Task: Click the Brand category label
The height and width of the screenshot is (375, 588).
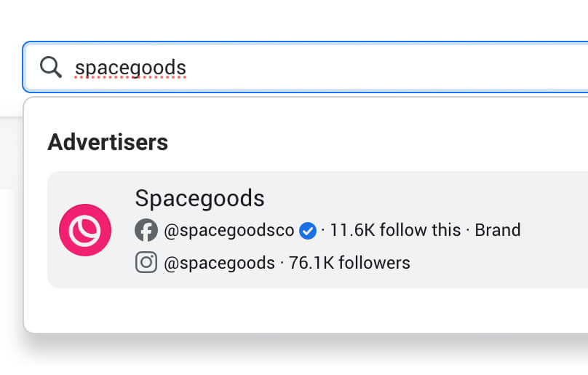Action: [x=498, y=231]
